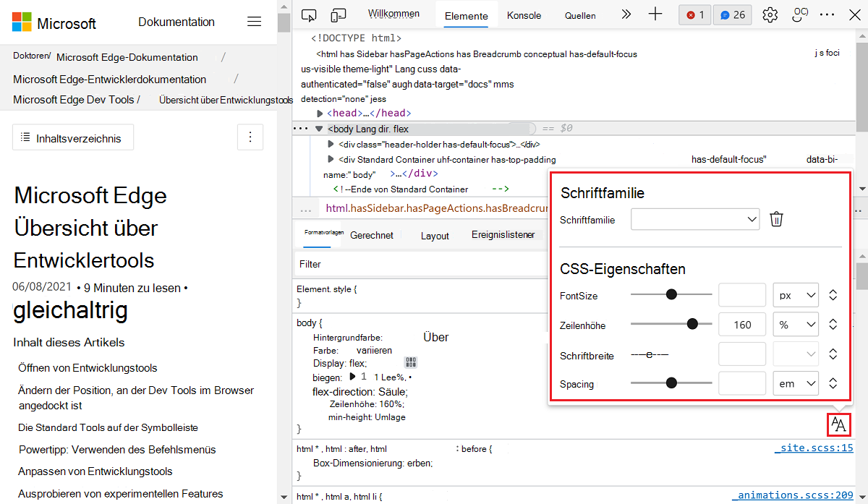Open DevTools settings gear

click(x=770, y=14)
